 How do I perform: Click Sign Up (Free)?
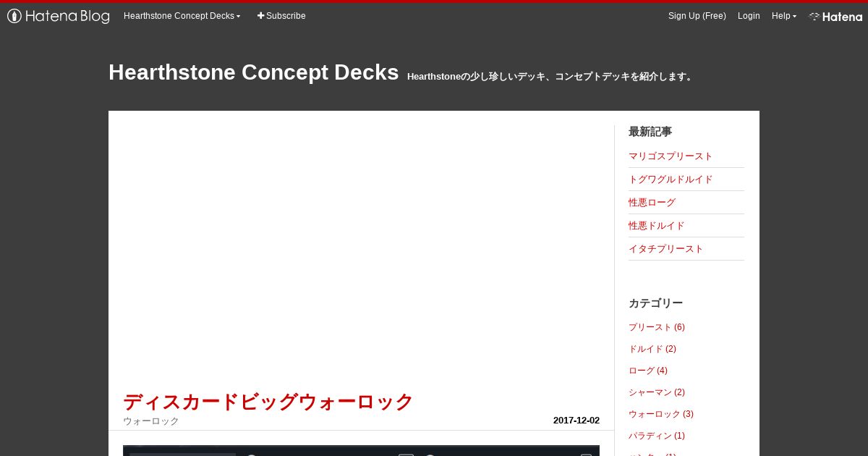697,16
